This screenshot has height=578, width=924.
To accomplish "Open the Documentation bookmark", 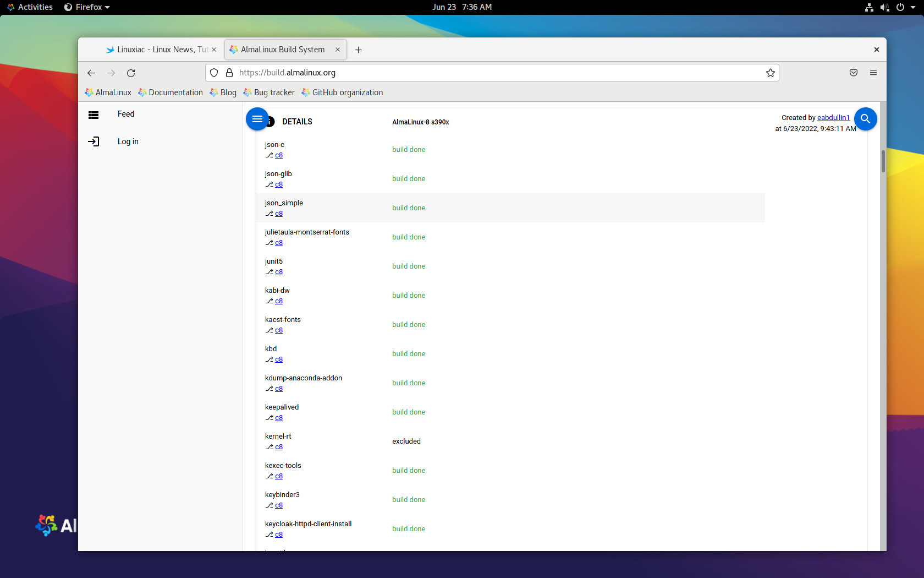I will [x=170, y=92].
